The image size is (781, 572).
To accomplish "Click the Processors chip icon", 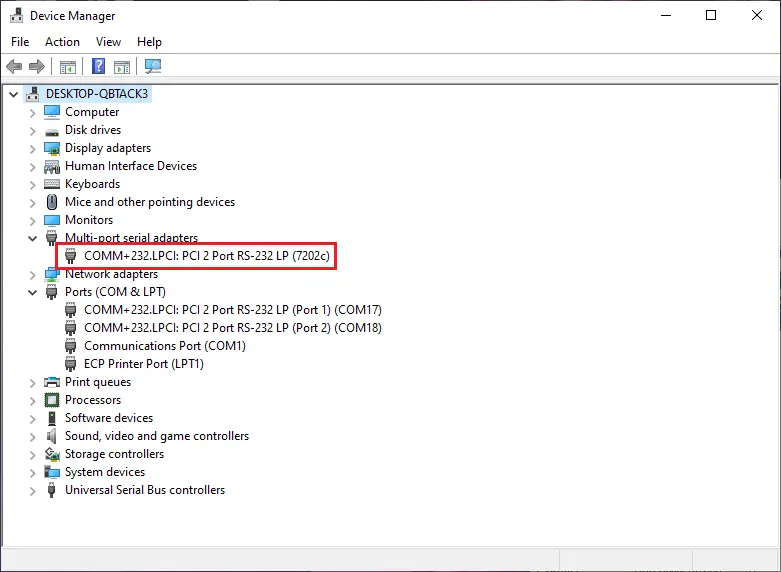I will [52, 400].
